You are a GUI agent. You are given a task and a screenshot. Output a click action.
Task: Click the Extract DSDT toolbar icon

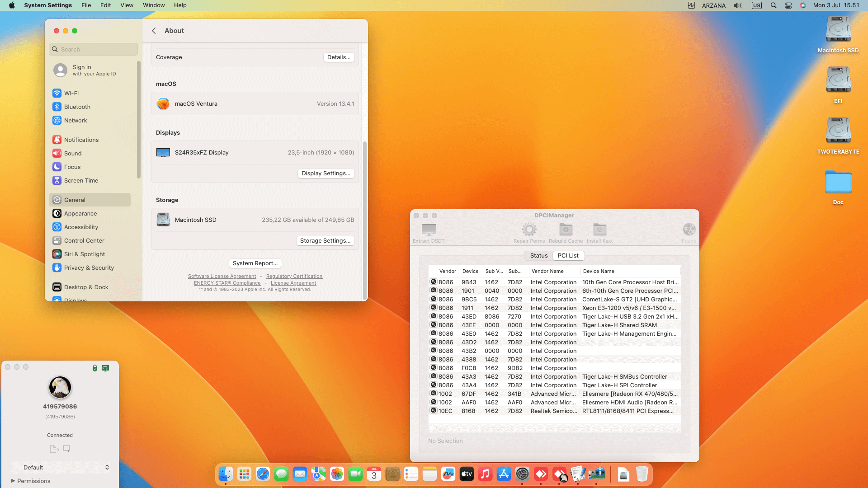tap(429, 230)
